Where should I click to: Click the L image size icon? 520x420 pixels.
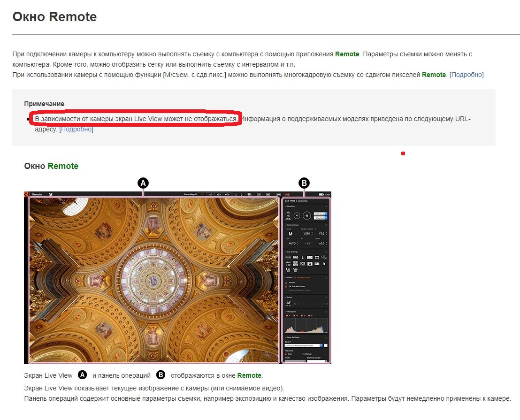coord(302,258)
